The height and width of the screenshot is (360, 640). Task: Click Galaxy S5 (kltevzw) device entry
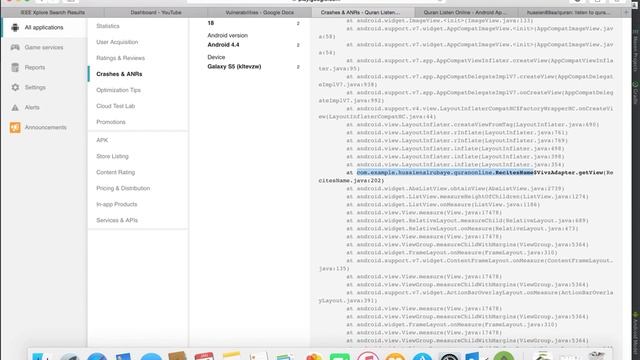(234, 67)
